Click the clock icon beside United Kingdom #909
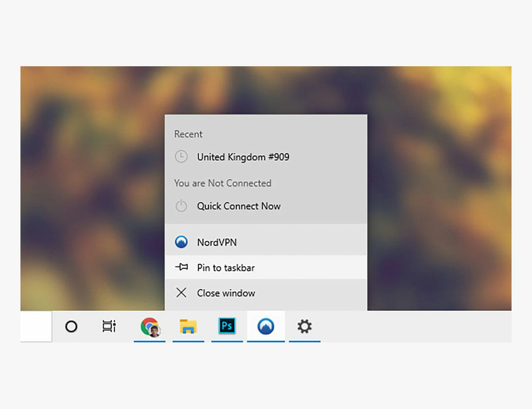This screenshot has width=532, height=409. pyautogui.click(x=181, y=157)
